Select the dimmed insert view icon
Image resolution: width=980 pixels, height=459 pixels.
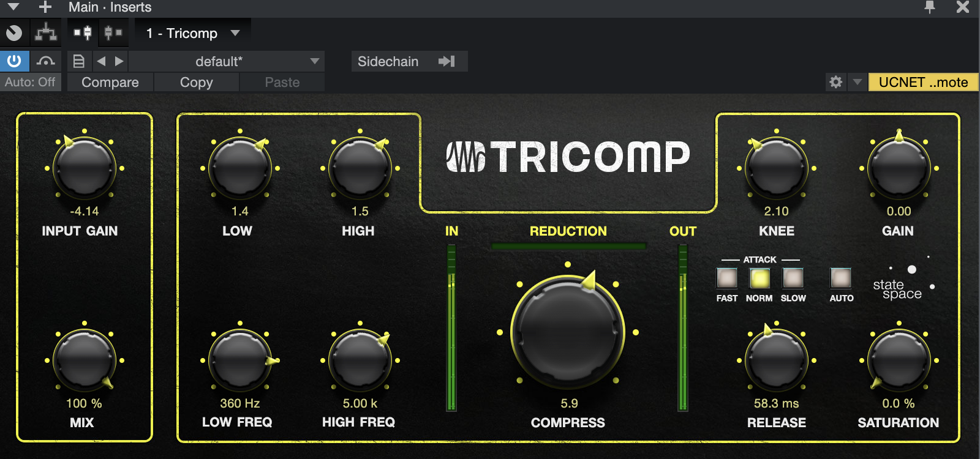pos(113,33)
